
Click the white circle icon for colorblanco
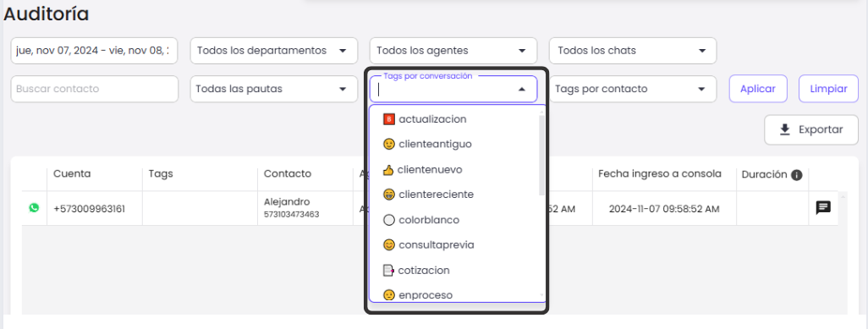click(389, 220)
